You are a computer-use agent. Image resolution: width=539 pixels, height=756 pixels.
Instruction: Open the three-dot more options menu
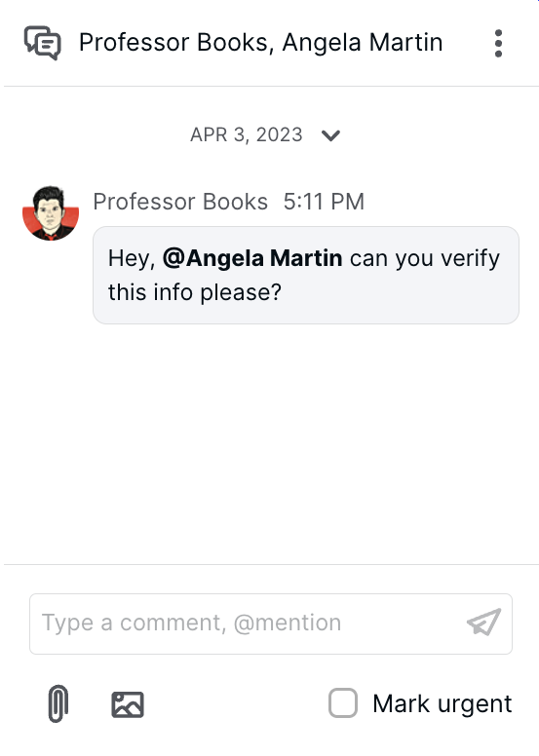point(498,44)
